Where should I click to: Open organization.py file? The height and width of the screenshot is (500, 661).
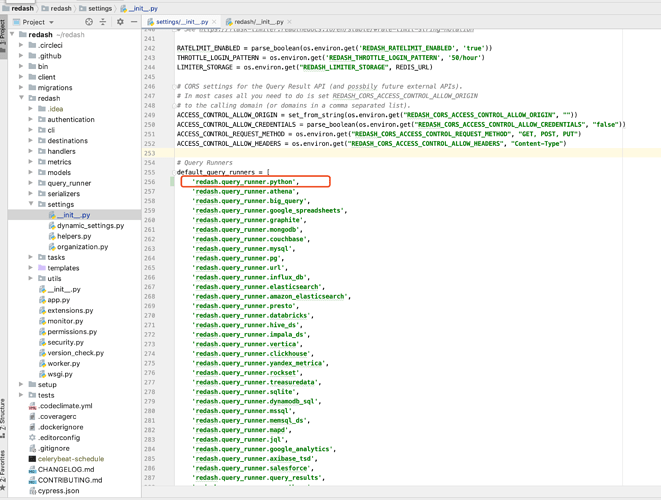(83, 247)
